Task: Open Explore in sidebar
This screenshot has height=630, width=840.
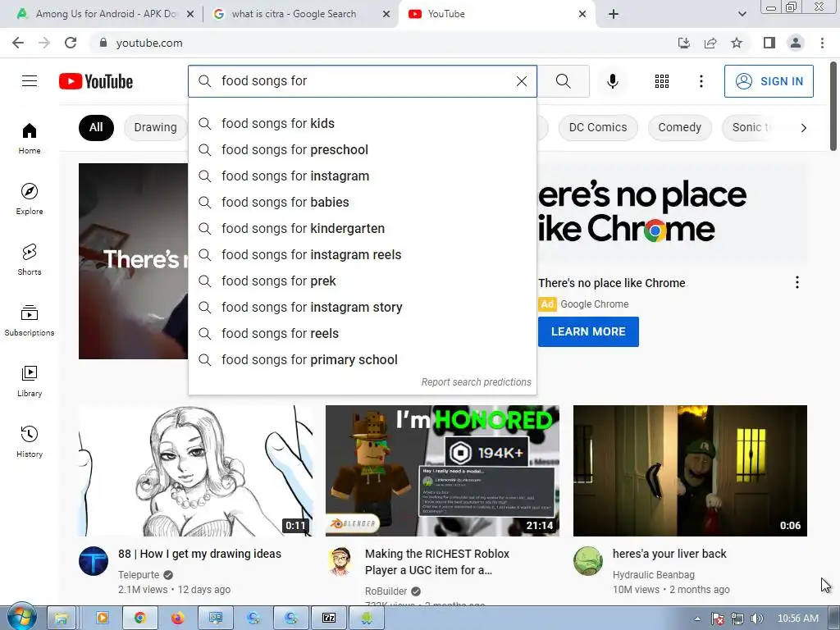Action: pyautogui.click(x=30, y=199)
